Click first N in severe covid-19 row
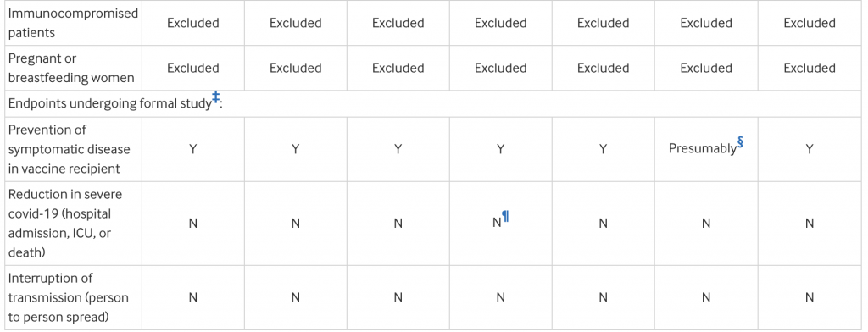This screenshot has height=332, width=868. [x=193, y=224]
